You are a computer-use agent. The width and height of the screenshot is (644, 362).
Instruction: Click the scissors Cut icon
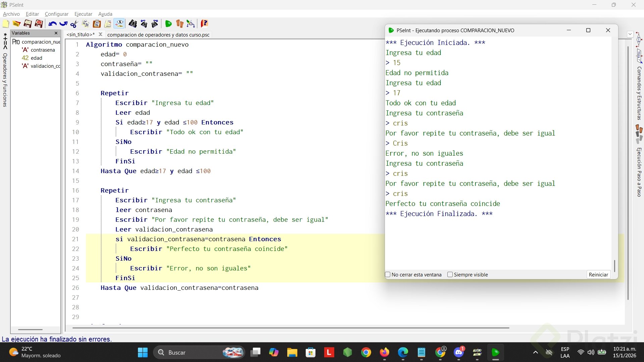74,24
